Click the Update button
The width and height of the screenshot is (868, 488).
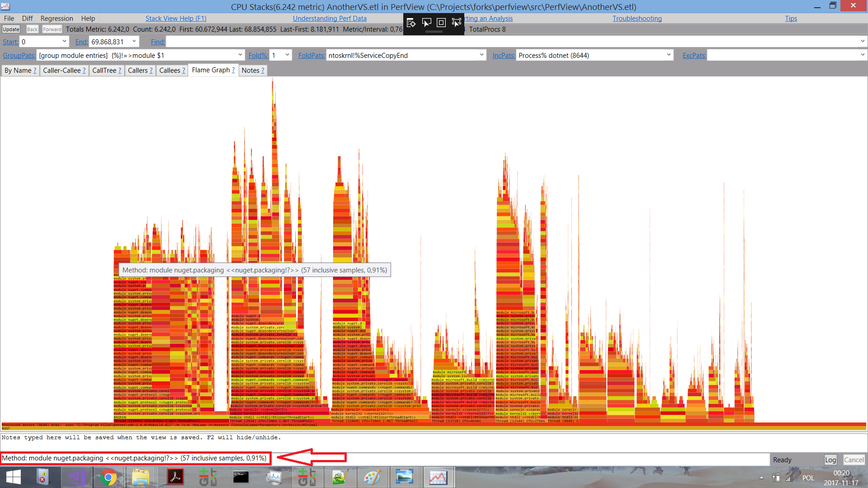tap(11, 29)
